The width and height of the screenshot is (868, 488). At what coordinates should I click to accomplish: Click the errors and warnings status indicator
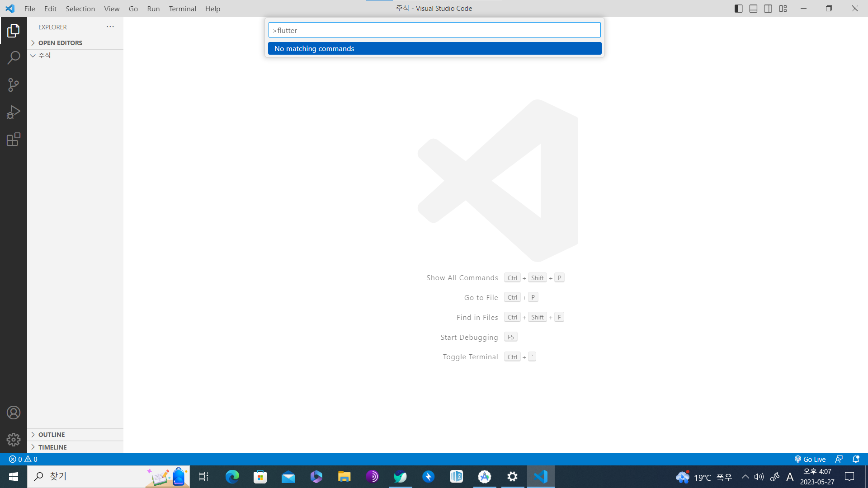(x=23, y=459)
